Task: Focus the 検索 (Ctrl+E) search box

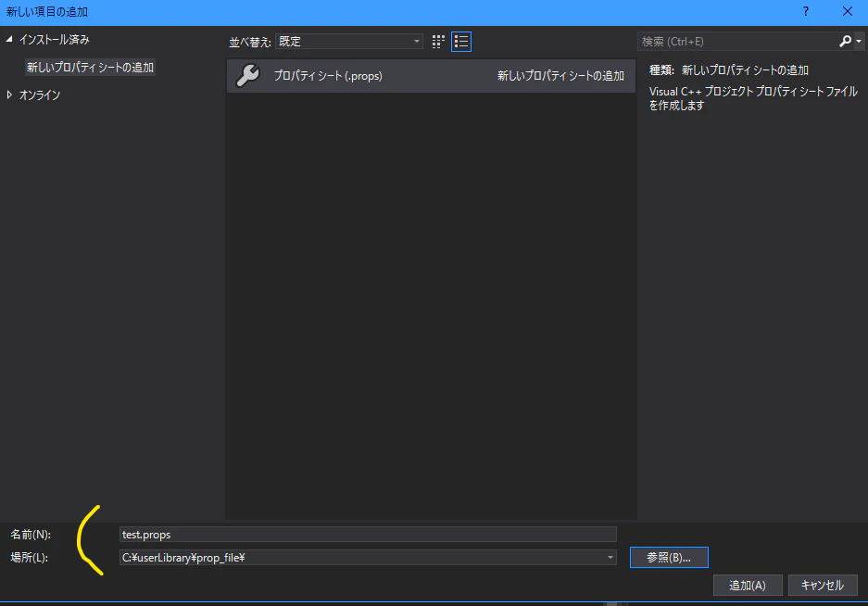Action: pos(738,42)
